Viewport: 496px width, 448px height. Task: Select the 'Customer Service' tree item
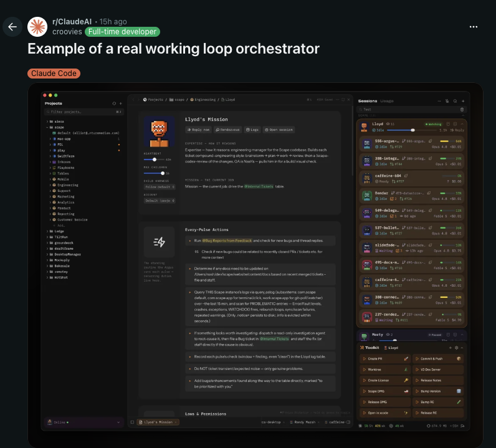pos(72,219)
